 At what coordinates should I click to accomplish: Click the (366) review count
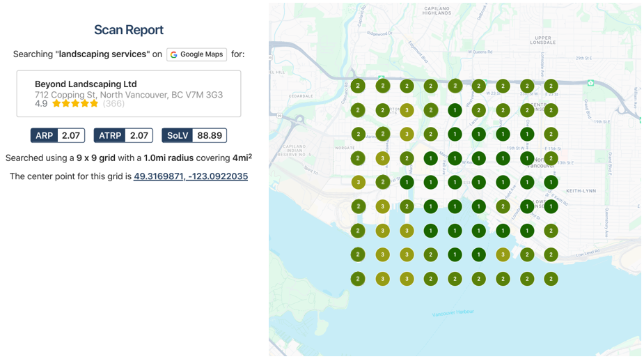click(113, 104)
